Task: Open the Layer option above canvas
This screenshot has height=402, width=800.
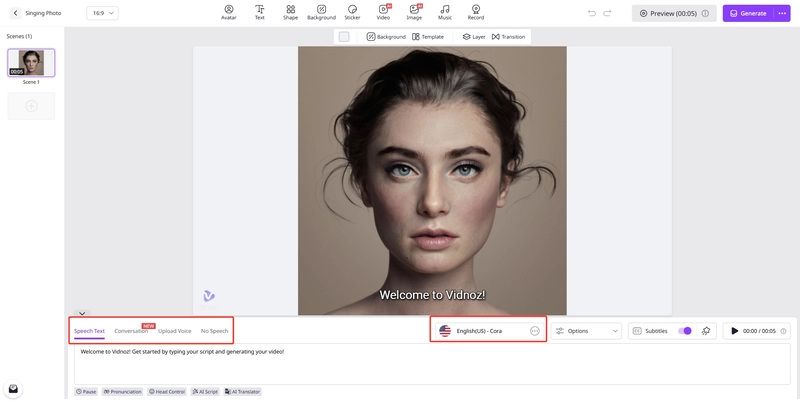Action: (x=474, y=36)
